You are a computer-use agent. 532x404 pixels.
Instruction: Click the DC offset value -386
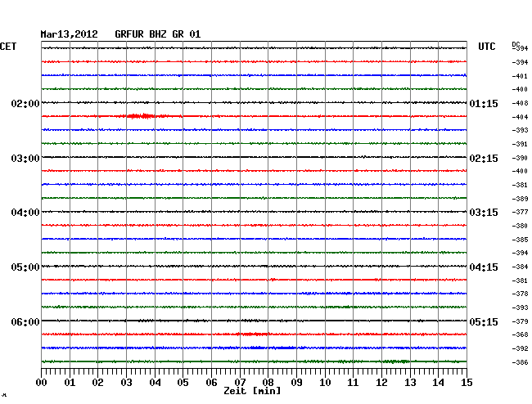click(520, 362)
